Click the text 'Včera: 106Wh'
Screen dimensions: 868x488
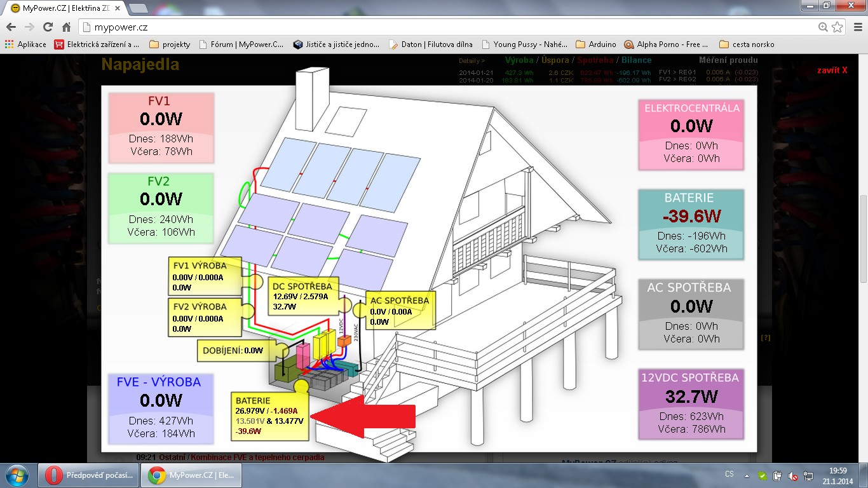(161, 232)
